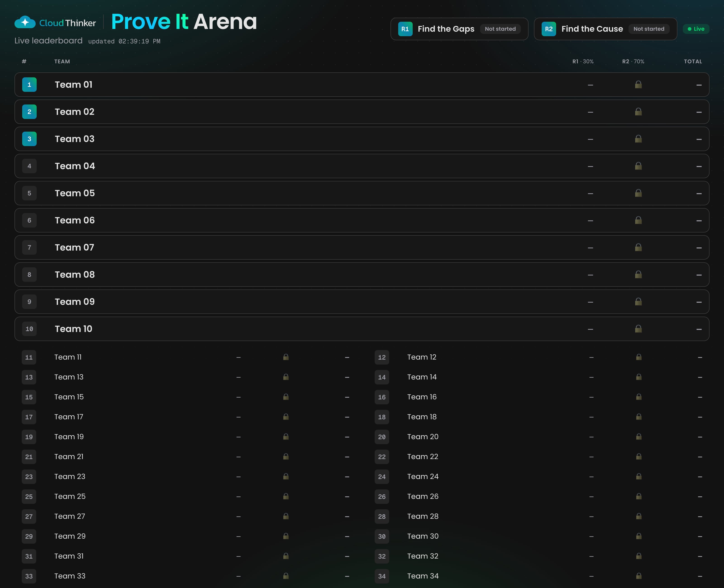
Task: Click the rank 32 number badge
Action: click(382, 556)
